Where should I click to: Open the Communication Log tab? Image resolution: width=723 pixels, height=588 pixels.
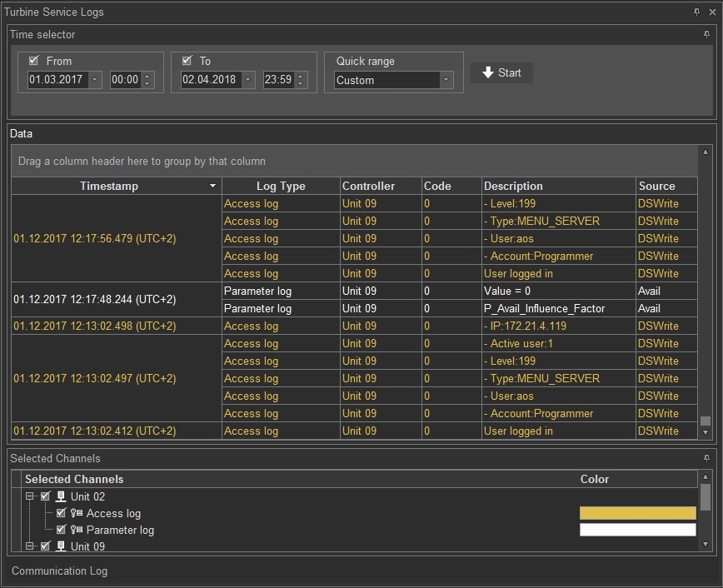(x=59, y=571)
